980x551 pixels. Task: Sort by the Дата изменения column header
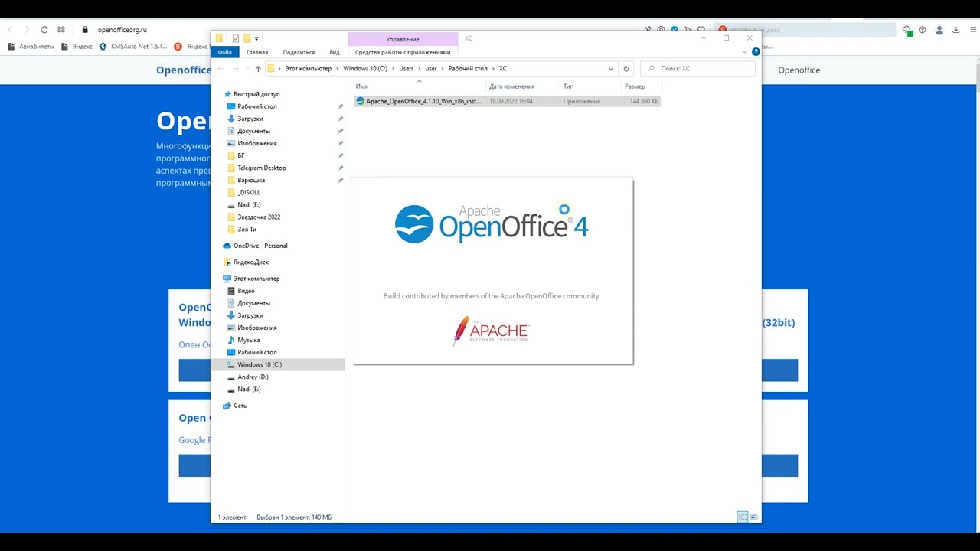click(511, 86)
